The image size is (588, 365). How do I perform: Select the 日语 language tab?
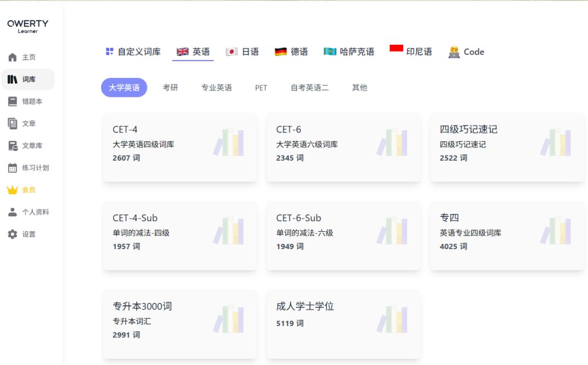(242, 52)
